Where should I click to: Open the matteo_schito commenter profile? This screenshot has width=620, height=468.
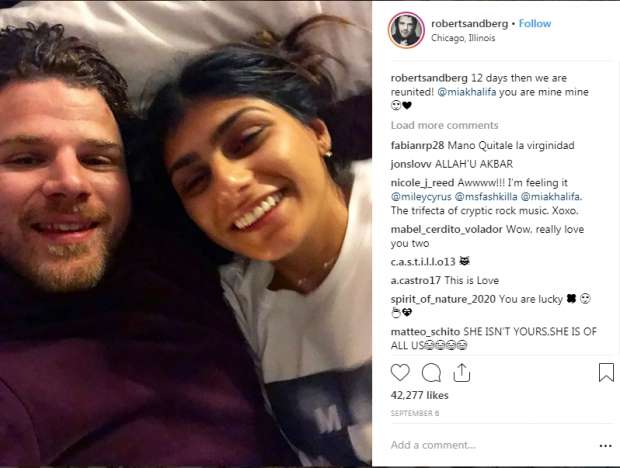425,332
